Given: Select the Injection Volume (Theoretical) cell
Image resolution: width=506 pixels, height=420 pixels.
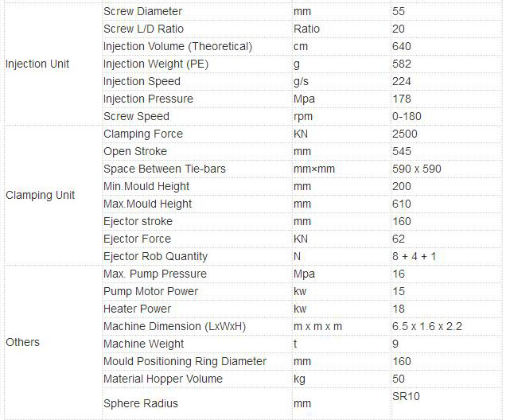Looking at the screenshot, I should pyautogui.click(x=177, y=46).
